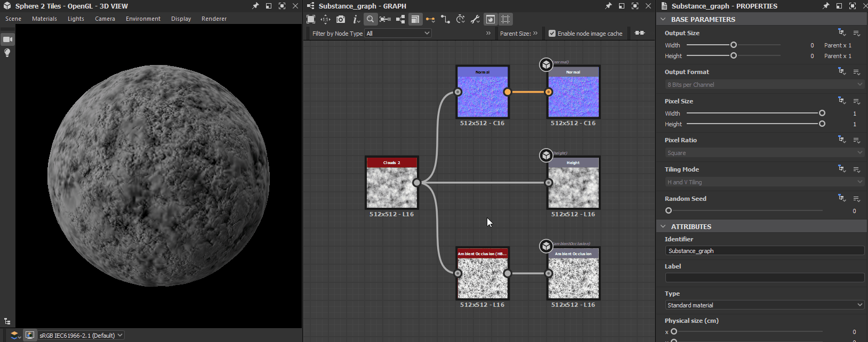Open the Environment menu

pos(143,19)
